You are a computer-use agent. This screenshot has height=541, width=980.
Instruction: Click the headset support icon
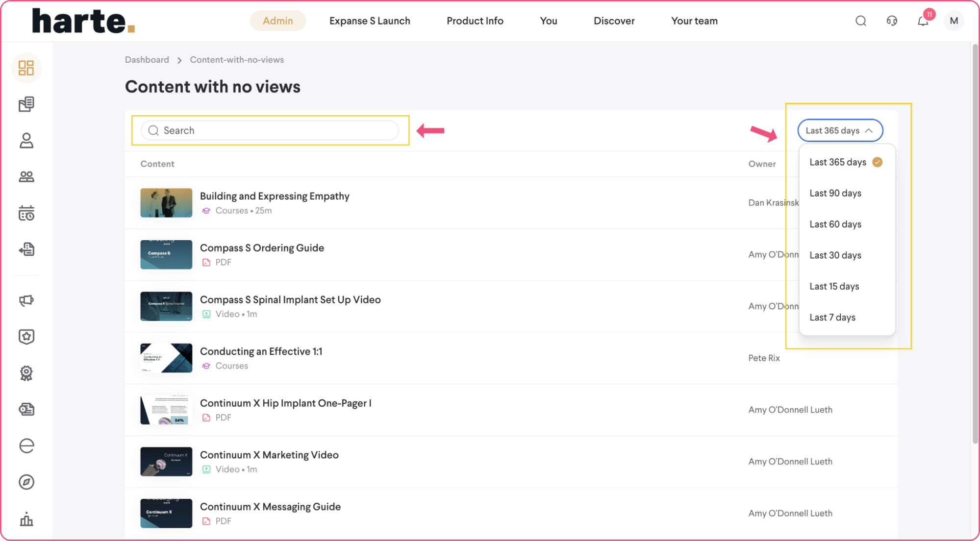[x=892, y=21]
